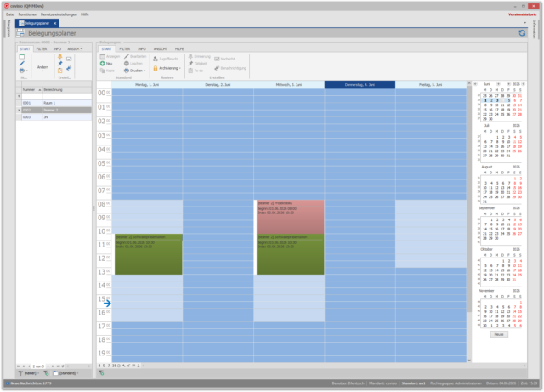
Task: Click the Archivierung lock icon
Action: click(156, 68)
